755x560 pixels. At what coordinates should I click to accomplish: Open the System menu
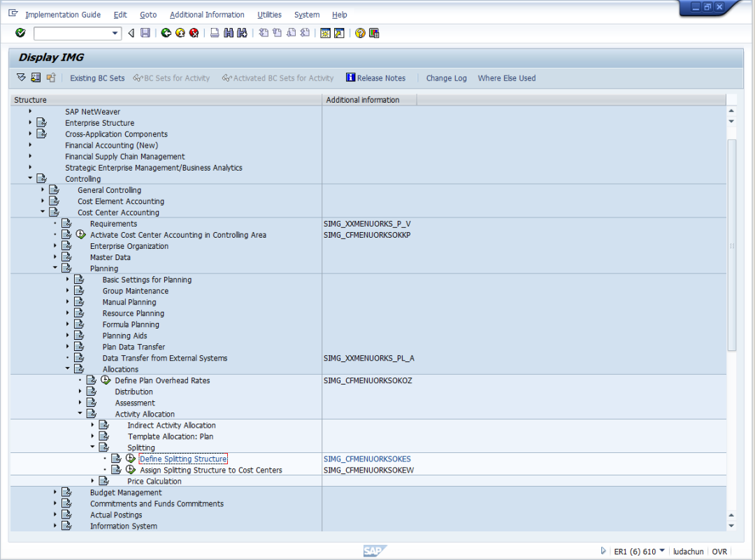click(307, 15)
